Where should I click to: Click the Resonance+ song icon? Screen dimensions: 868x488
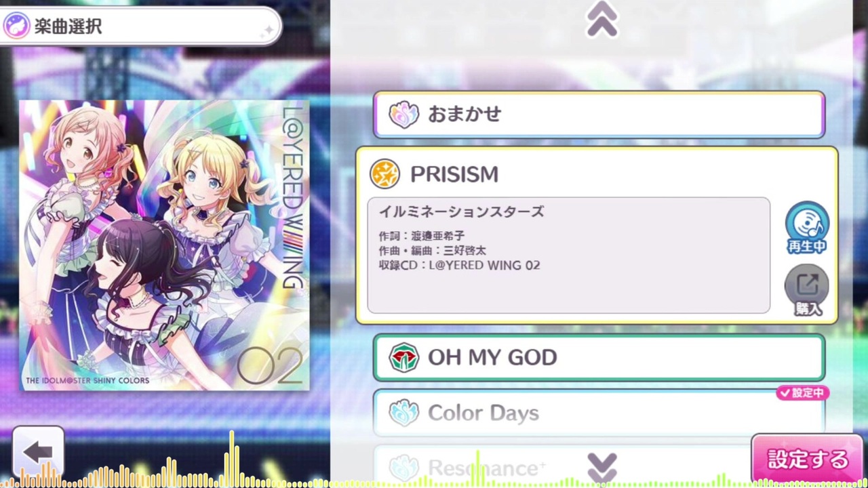pyautogui.click(x=403, y=467)
